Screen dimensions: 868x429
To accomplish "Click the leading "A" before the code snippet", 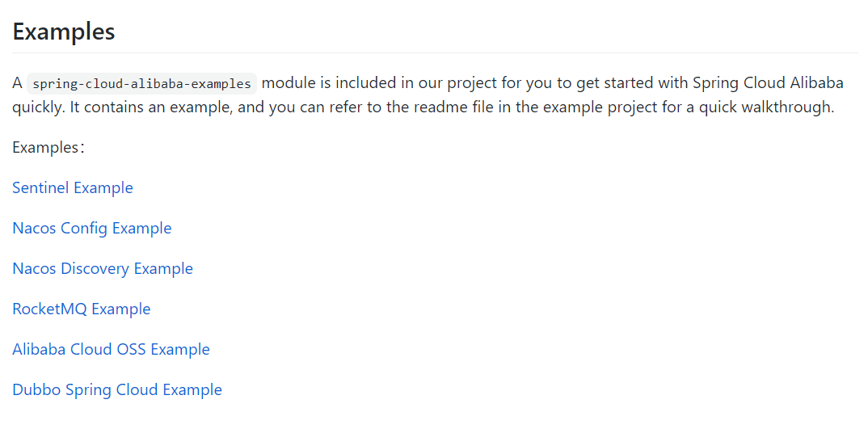I will [x=17, y=83].
